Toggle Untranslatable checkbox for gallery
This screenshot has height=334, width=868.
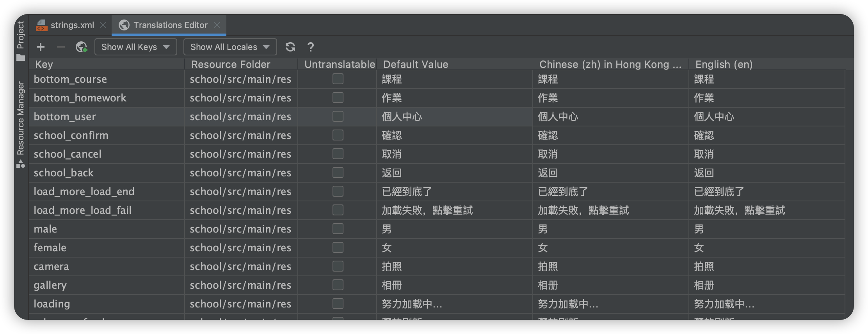pos(338,285)
